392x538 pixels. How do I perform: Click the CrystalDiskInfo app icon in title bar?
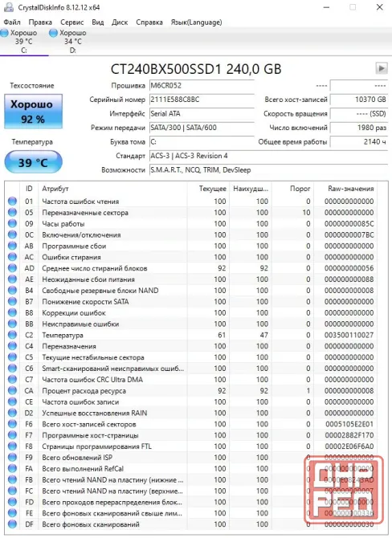click(x=9, y=7)
